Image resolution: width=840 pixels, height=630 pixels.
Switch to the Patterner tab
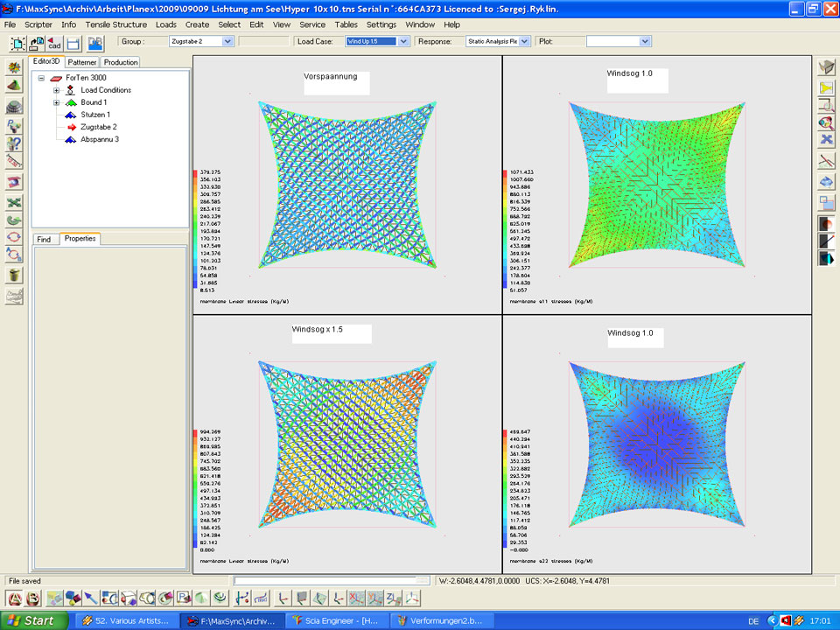point(82,62)
